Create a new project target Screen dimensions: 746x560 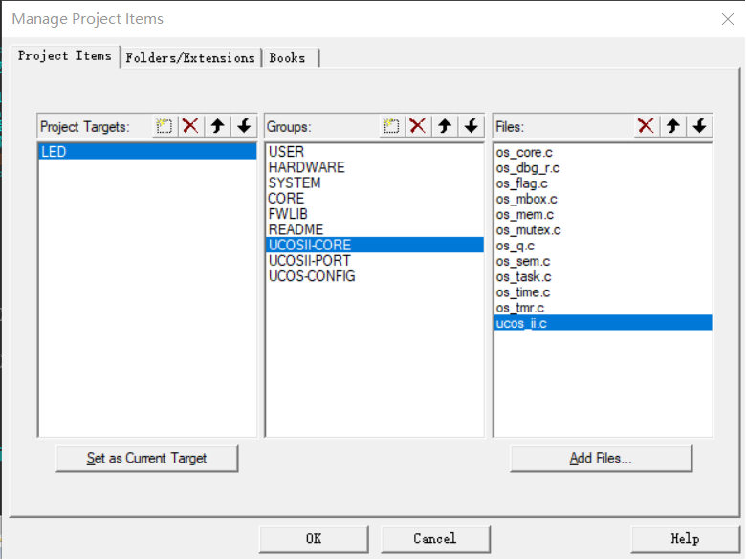[165, 126]
